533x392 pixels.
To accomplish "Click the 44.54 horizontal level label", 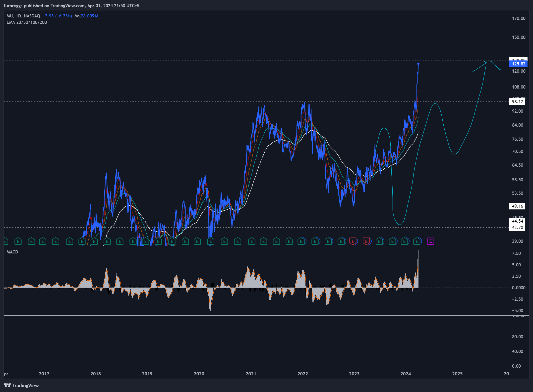I will tap(517, 221).
